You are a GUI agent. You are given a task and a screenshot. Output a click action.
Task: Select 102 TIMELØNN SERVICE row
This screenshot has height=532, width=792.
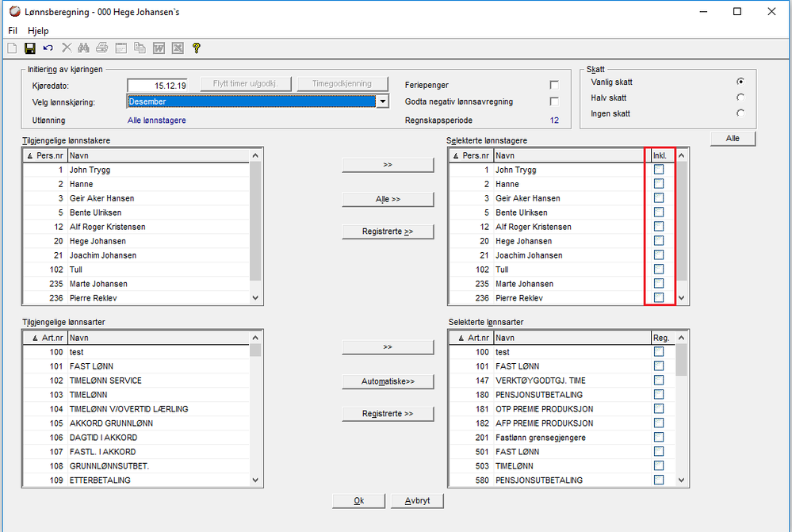click(136, 381)
